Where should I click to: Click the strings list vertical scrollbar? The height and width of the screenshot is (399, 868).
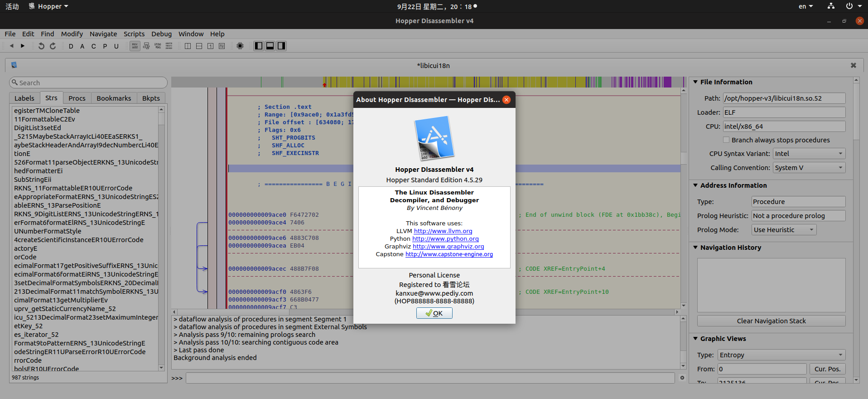[x=161, y=238]
